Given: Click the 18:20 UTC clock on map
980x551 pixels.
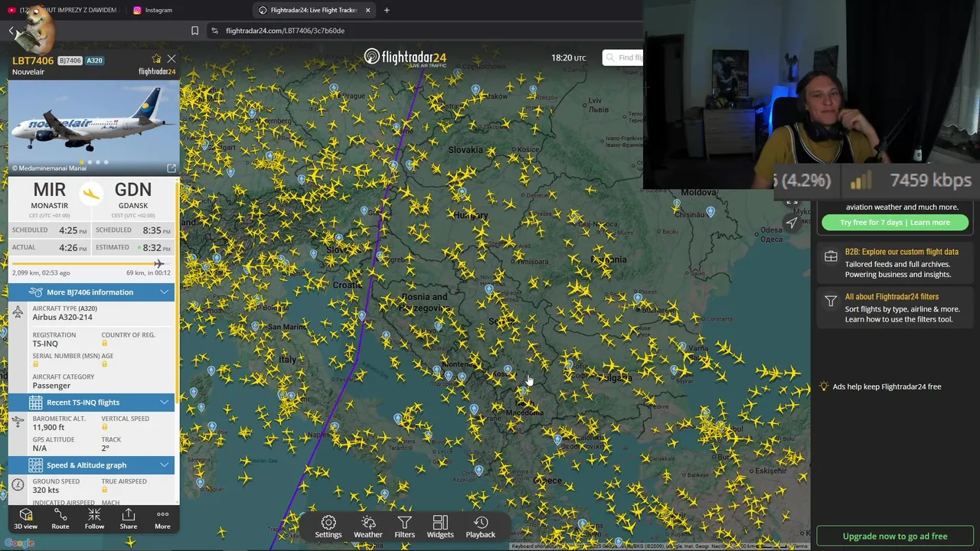Looking at the screenshot, I should [569, 57].
